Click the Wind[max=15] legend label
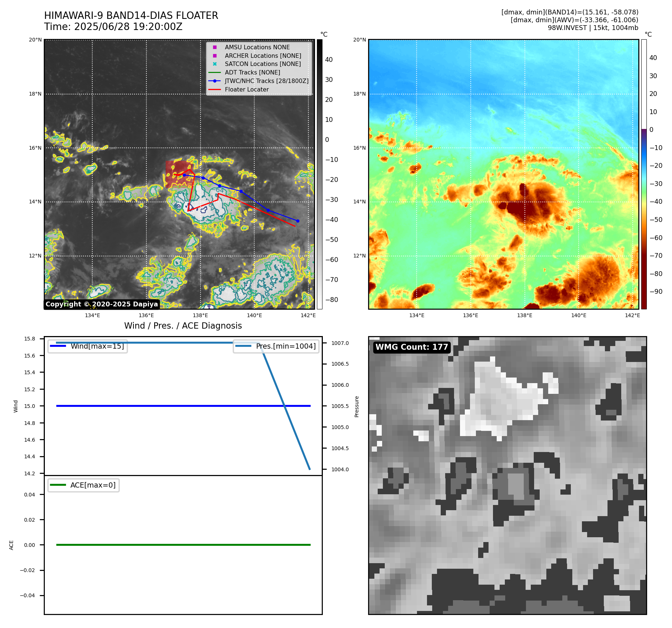Viewport: 672px width, 628px height. pyautogui.click(x=97, y=346)
